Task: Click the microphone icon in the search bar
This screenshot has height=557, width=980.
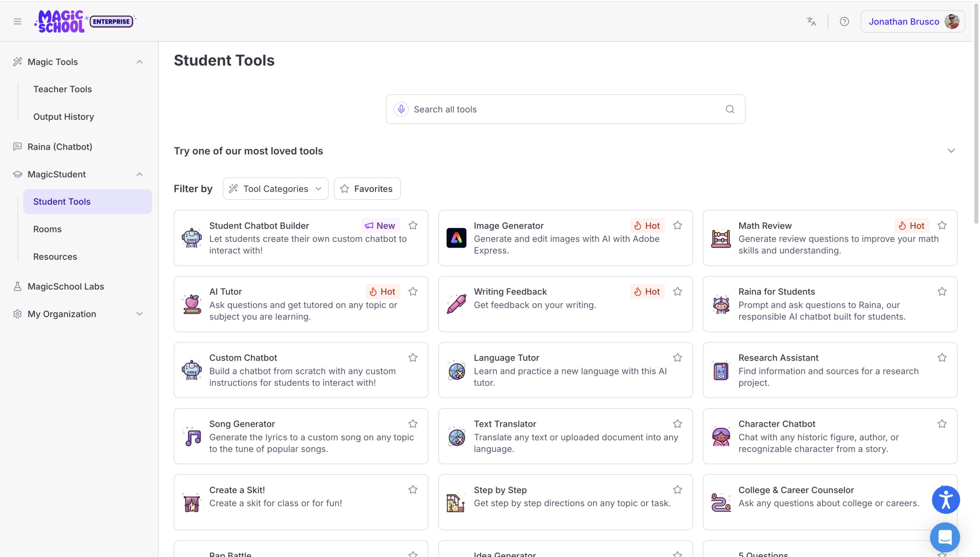Action: [401, 109]
